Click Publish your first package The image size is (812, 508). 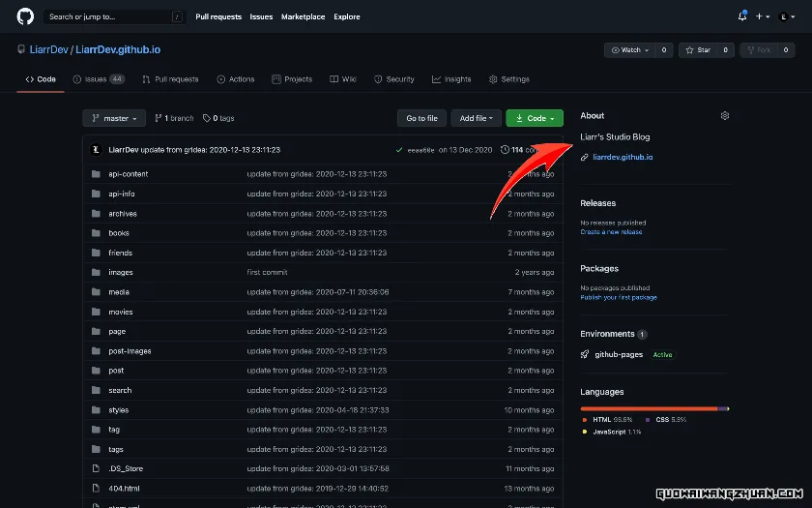[619, 298]
